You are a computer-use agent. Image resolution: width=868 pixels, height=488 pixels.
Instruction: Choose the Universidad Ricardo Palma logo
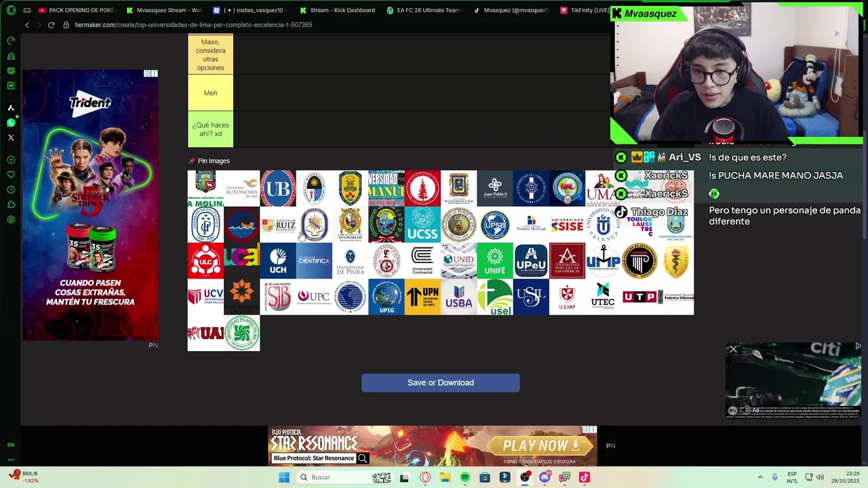241,333
